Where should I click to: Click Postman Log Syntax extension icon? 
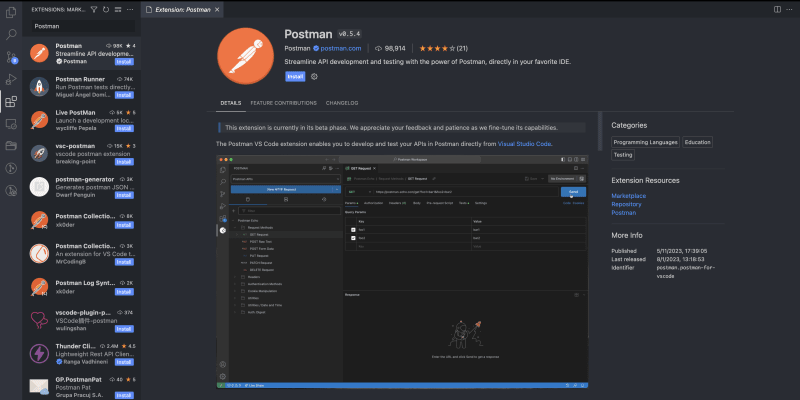[39, 287]
